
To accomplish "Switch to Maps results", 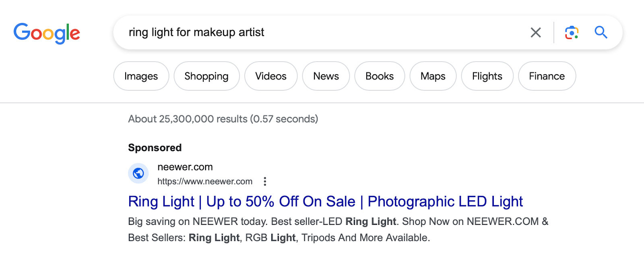I will 433,76.
